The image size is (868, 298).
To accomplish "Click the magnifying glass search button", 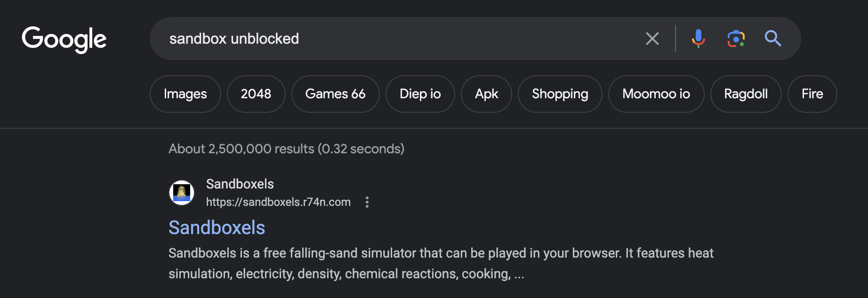I will (x=772, y=39).
